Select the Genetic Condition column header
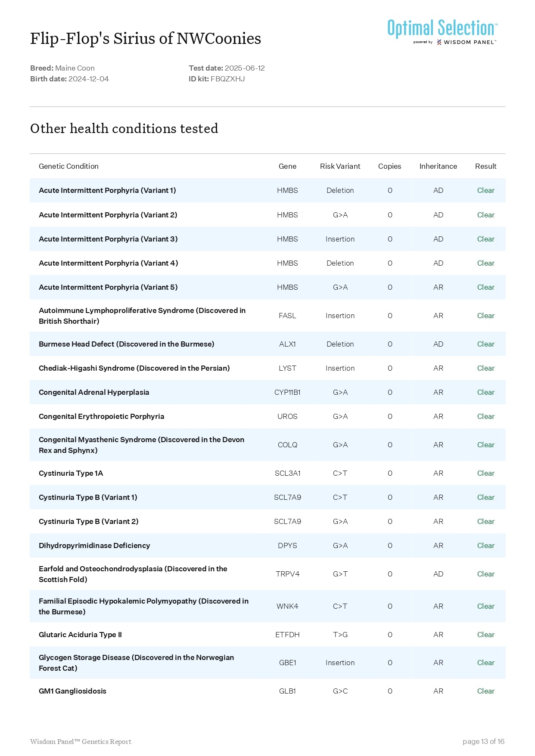The height and width of the screenshot is (756, 535). click(68, 166)
